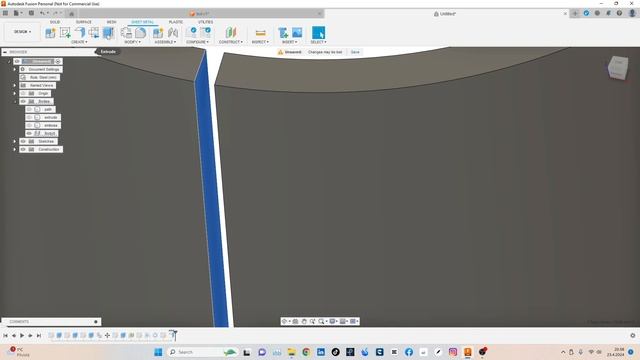Click the Undo arrow
640x360 pixels.
(x=42, y=13)
